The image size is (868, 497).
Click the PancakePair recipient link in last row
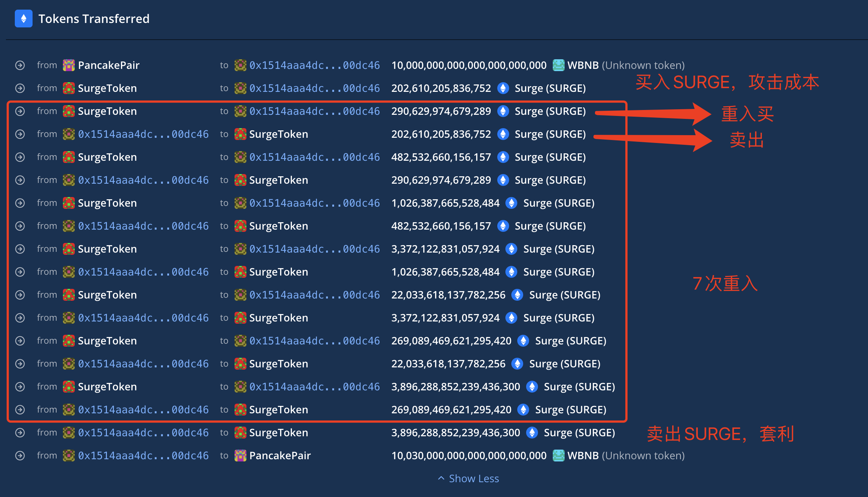[x=280, y=456]
